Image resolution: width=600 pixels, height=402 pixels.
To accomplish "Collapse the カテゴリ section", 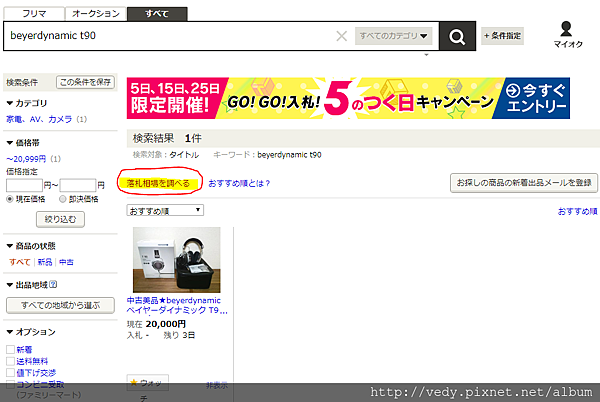I will [x=27, y=103].
